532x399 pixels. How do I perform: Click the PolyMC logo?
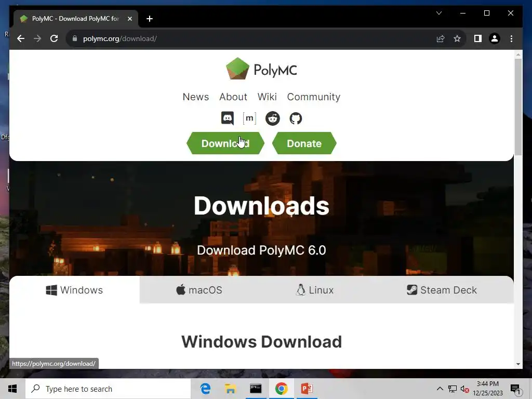[x=262, y=69]
